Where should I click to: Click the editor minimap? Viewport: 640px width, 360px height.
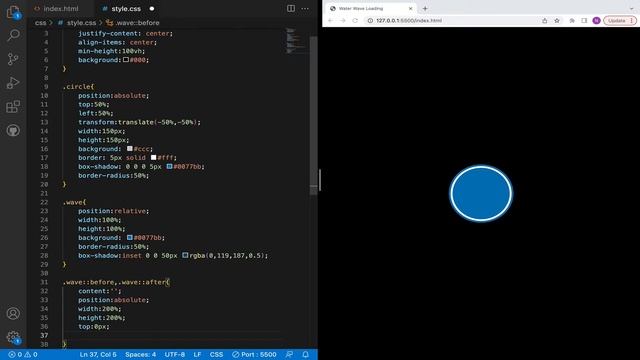tap(296, 41)
